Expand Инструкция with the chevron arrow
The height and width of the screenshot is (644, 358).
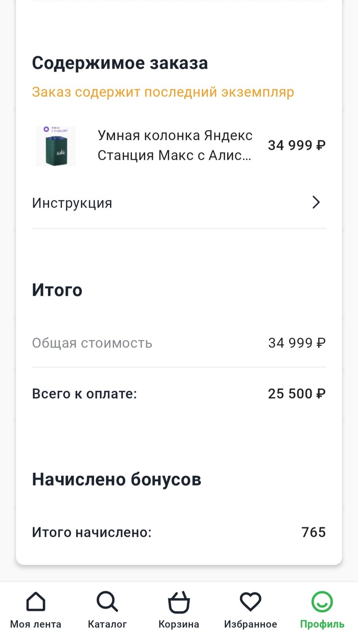[316, 203]
